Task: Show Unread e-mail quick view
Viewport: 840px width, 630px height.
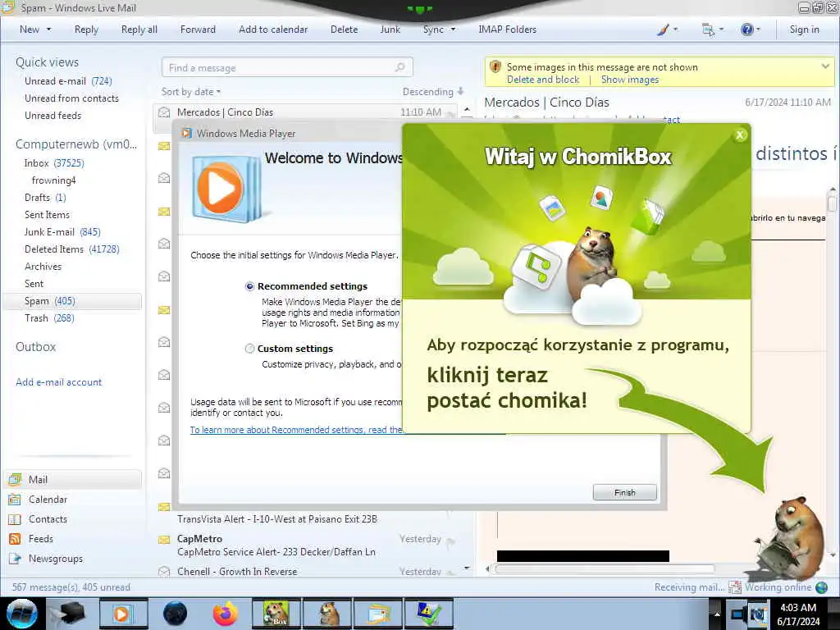Action: tap(68, 81)
